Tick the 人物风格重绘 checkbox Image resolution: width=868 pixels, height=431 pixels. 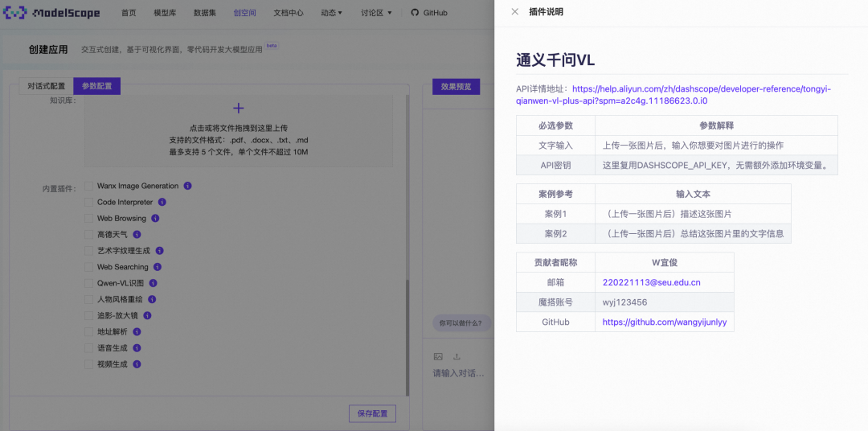[88, 299]
